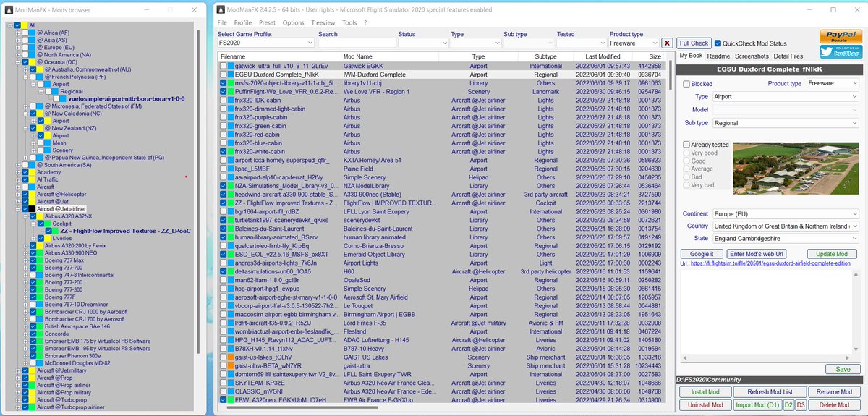This screenshot has height=416, width=868.
Task: Select the Average rating radio
Action: point(687,169)
